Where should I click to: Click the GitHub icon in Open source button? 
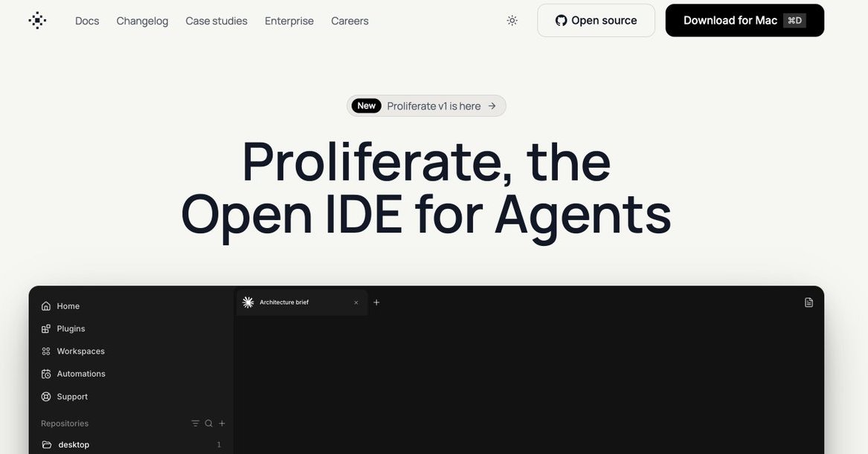(x=562, y=21)
